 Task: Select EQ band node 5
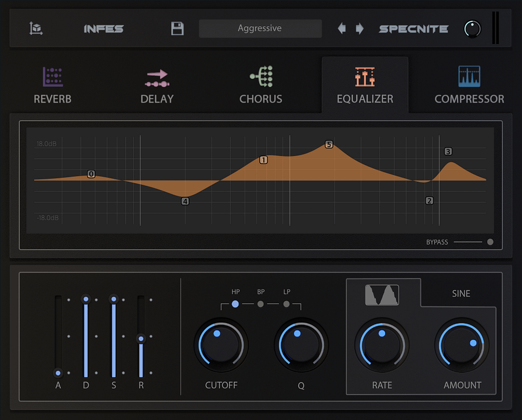(x=329, y=144)
